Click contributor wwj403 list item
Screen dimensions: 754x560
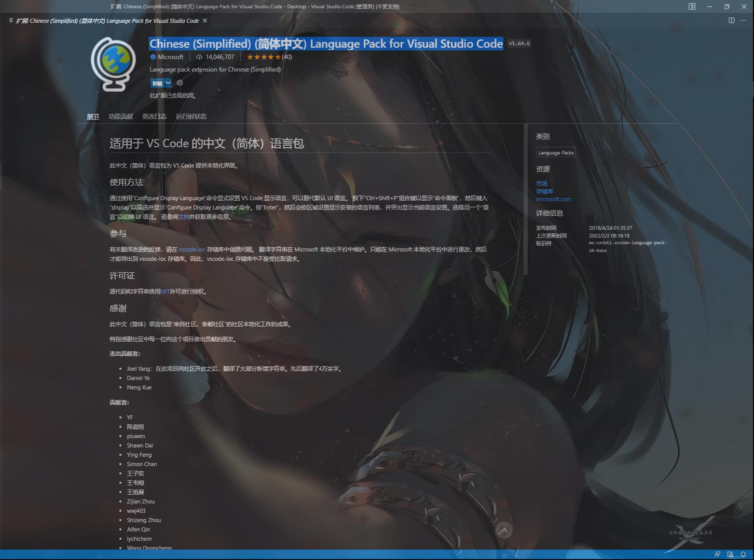[136, 511]
